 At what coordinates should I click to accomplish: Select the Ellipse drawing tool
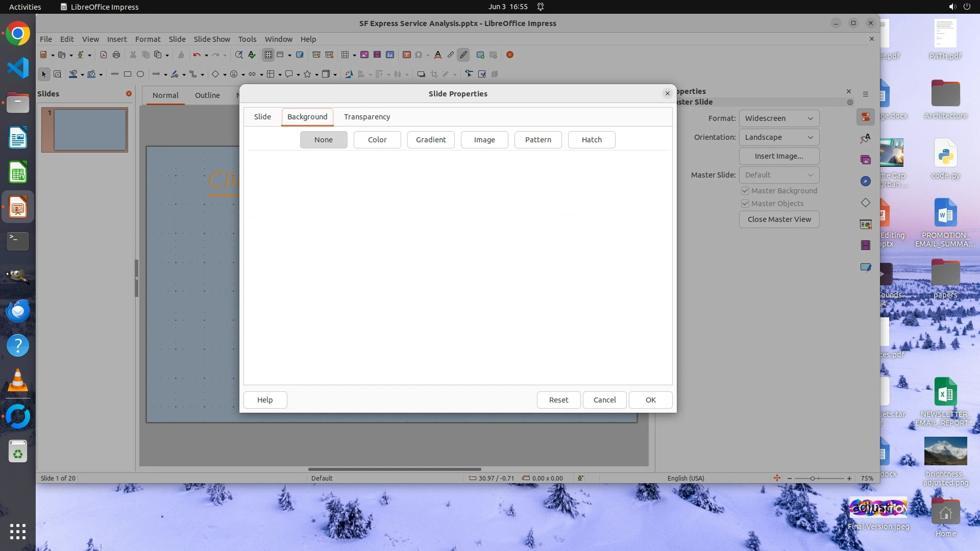click(140, 74)
